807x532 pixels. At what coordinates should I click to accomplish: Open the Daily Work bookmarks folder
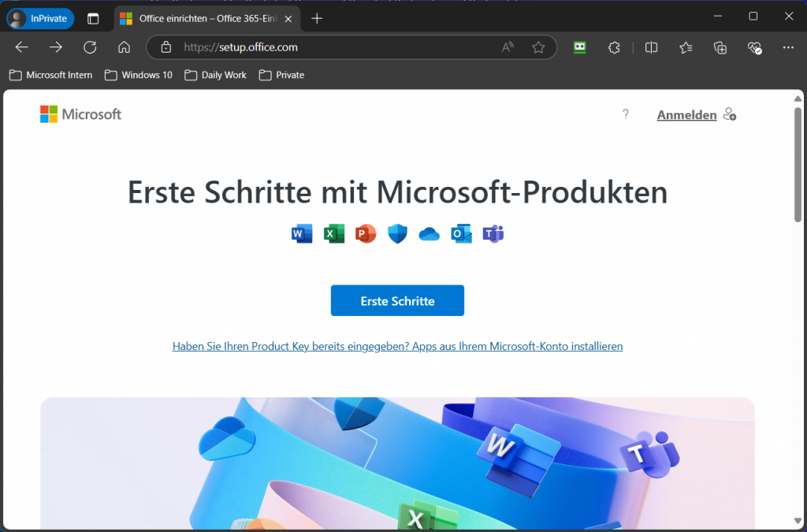point(215,75)
